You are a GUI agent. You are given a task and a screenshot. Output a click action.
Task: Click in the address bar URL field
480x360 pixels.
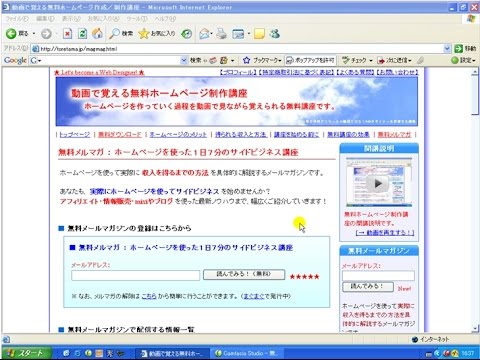[x=241, y=49]
